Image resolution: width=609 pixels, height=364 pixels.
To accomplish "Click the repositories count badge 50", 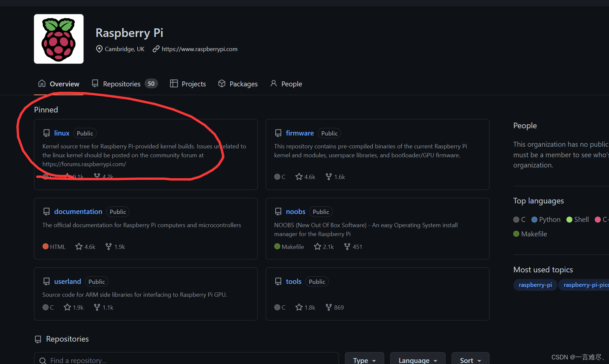I will click(x=151, y=84).
